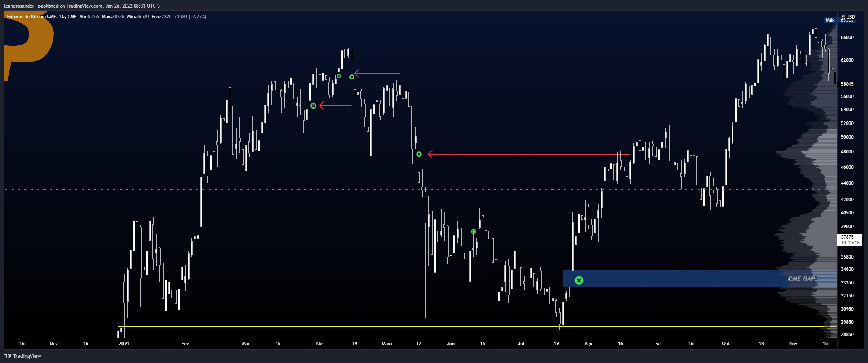Select the 28850 price axis value

click(x=847, y=335)
